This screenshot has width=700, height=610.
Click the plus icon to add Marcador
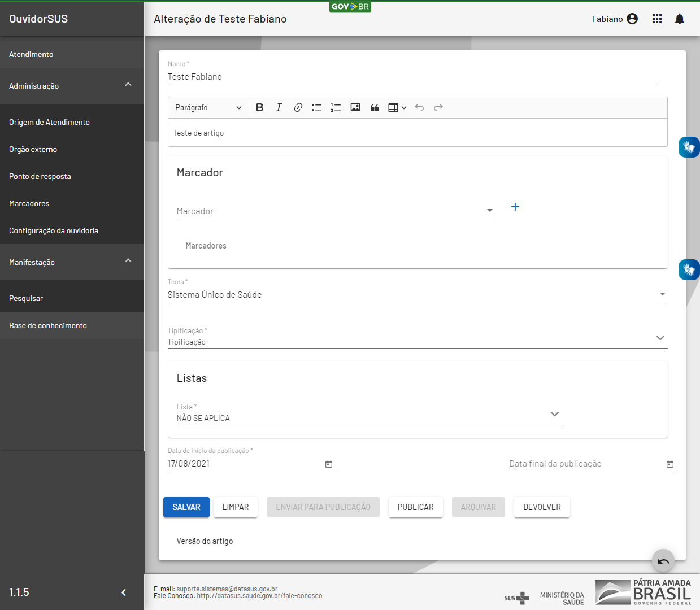click(x=515, y=207)
